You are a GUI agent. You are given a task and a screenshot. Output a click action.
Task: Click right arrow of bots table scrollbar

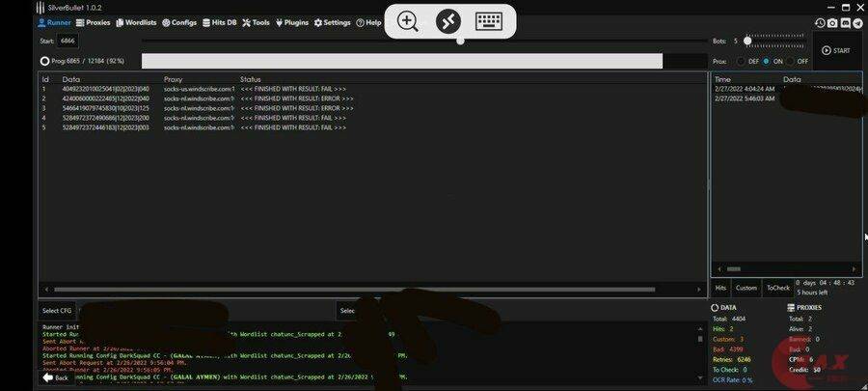698,290
